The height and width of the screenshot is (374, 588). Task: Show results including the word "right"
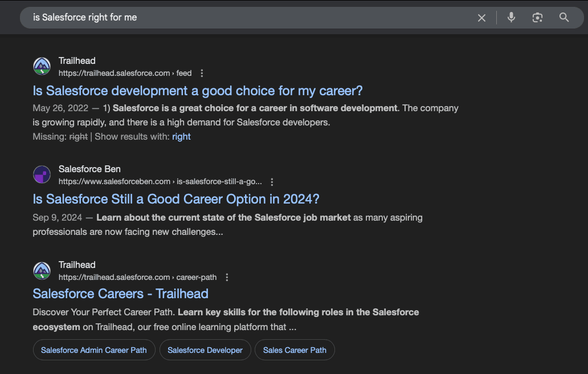coord(181,137)
